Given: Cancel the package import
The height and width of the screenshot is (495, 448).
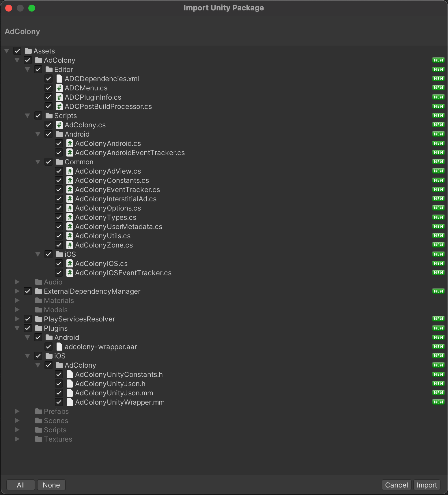Looking at the screenshot, I should coord(396,485).
